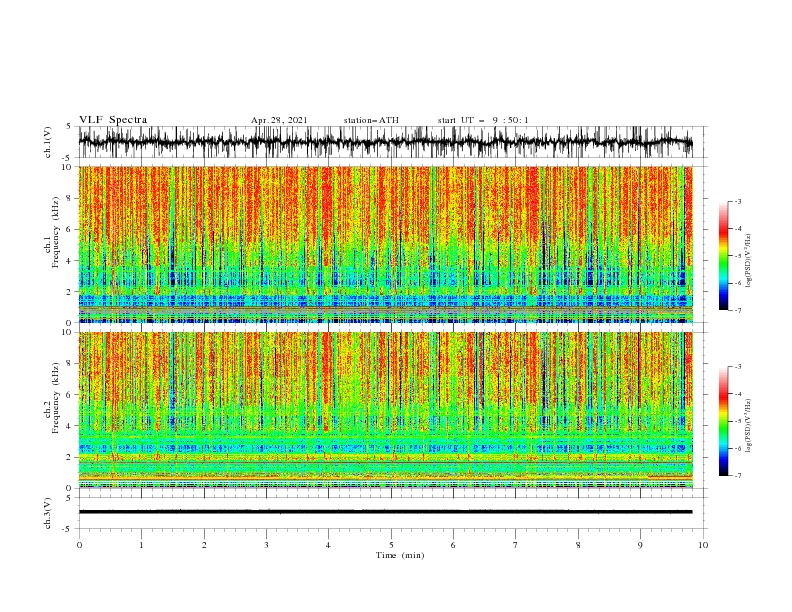This screenshot has width=792, height=612.
Task: Click time axis tick label '10'
Action: coord(703,545)
